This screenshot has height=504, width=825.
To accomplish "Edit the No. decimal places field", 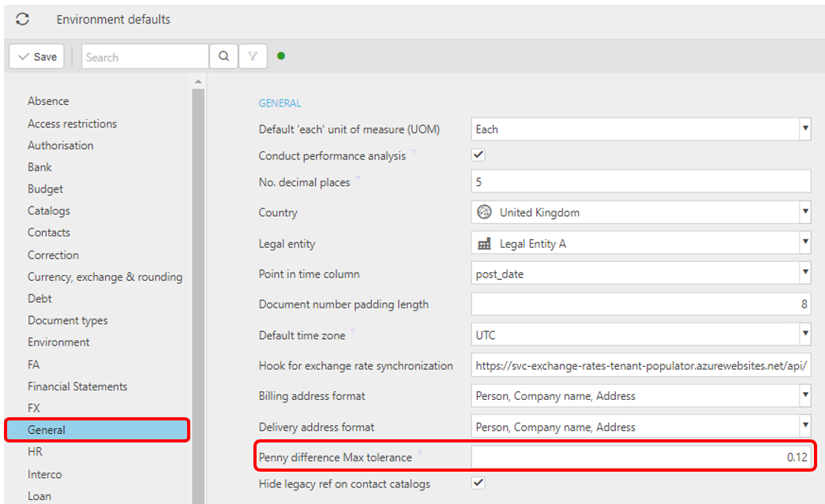I will tap(641, 182).
